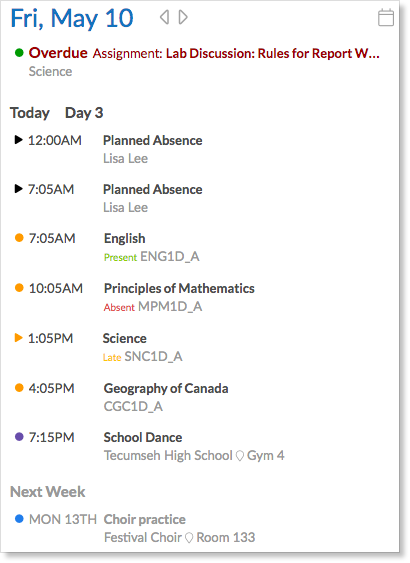
Task: Open overdue Lab Discussion assignment link
Action: tap(272, 53)
